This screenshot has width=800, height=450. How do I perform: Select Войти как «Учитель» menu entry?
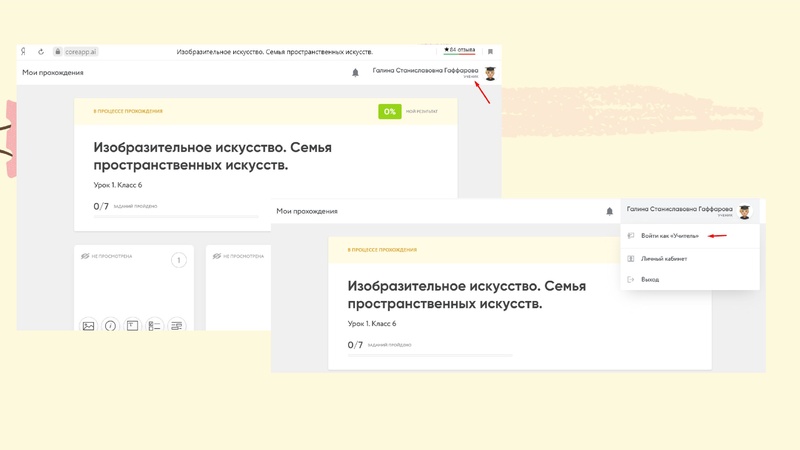coord(670,236)
